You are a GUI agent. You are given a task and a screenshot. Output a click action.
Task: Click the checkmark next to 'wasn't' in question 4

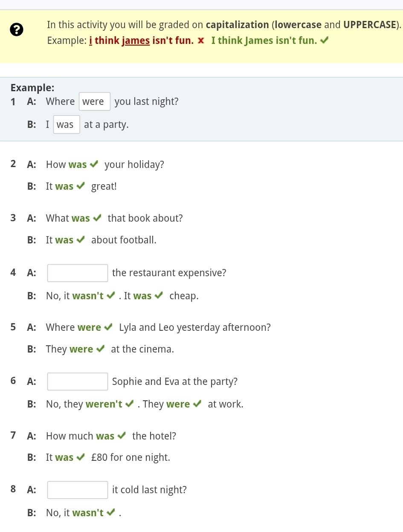coord(111,295)
